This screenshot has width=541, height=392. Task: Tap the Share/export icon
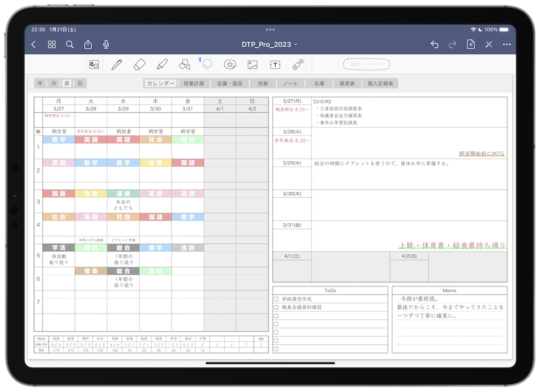[88, 44]
